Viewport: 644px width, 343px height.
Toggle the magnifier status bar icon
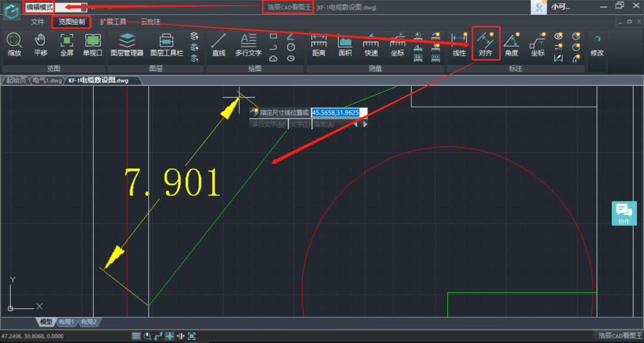pos(147,336)
